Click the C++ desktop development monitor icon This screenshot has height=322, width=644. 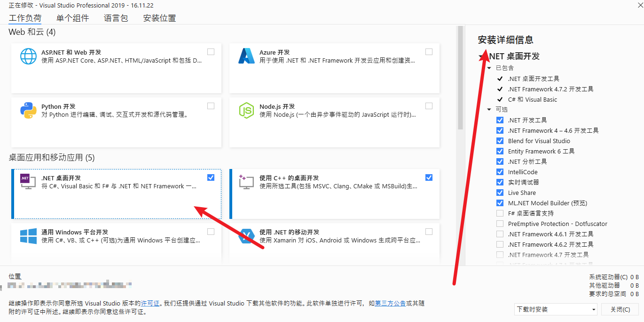tap(246, 182)
